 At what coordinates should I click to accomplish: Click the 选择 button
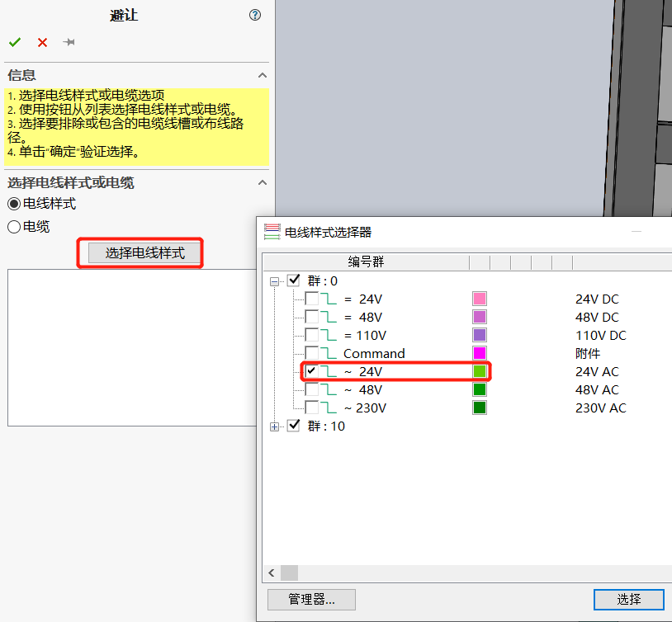(629, 599)
